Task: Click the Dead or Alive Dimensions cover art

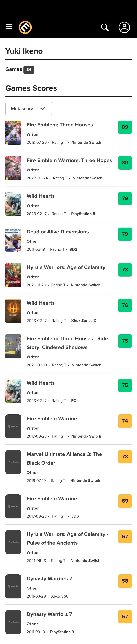Action: (13, 240)
